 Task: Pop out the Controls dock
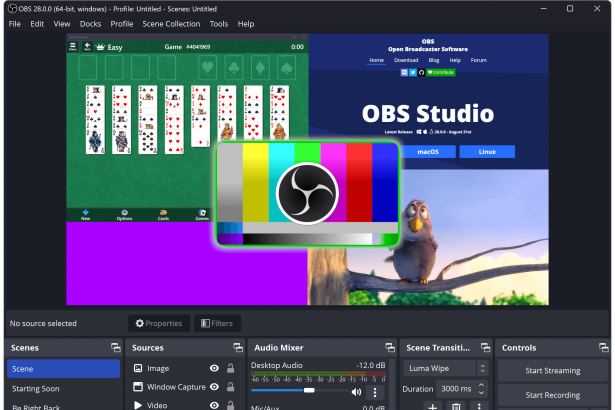pyautogui.click(x=600, y=347)
